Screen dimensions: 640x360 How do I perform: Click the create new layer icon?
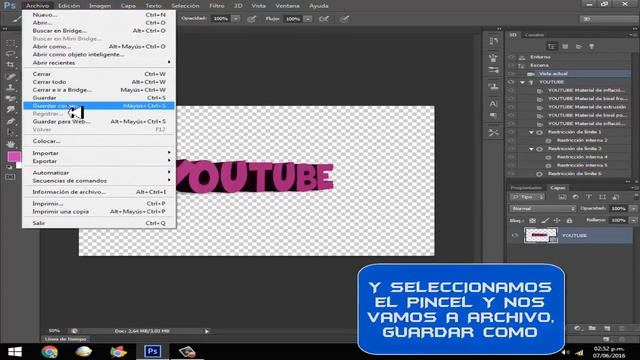click(607, 328)
